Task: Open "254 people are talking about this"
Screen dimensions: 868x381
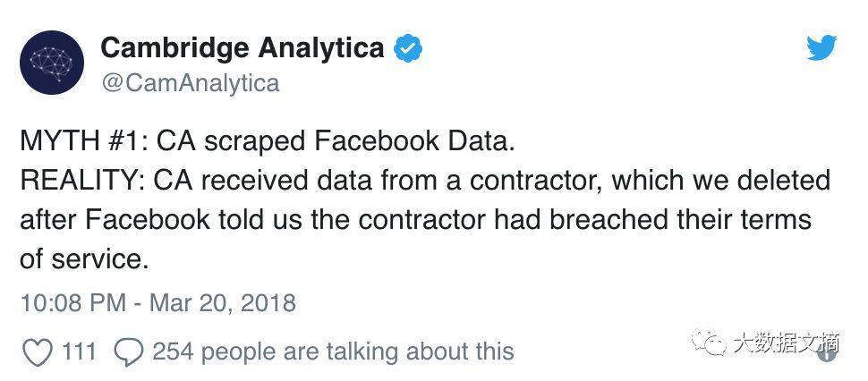Action: pyautogui.click(x=333, y=351)
